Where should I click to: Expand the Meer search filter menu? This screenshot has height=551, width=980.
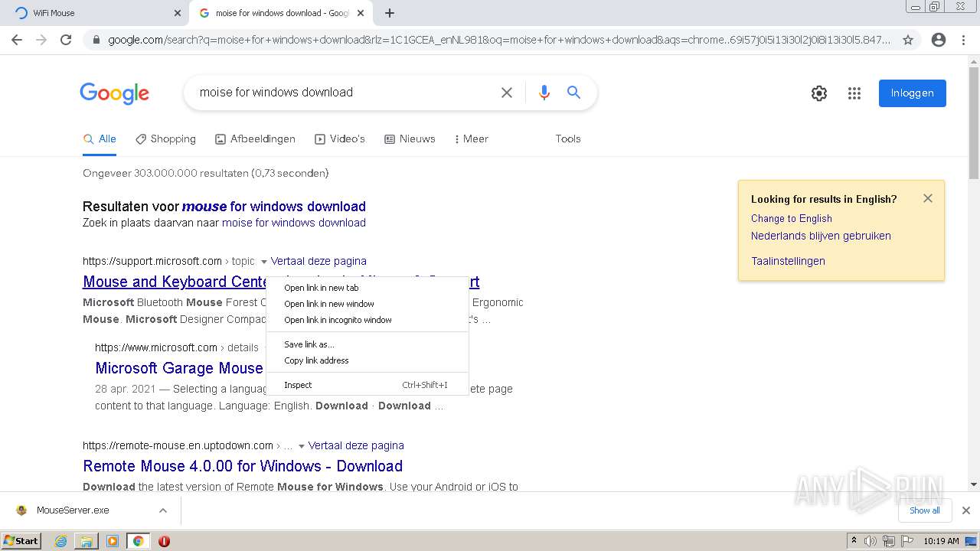pos(471,139)
